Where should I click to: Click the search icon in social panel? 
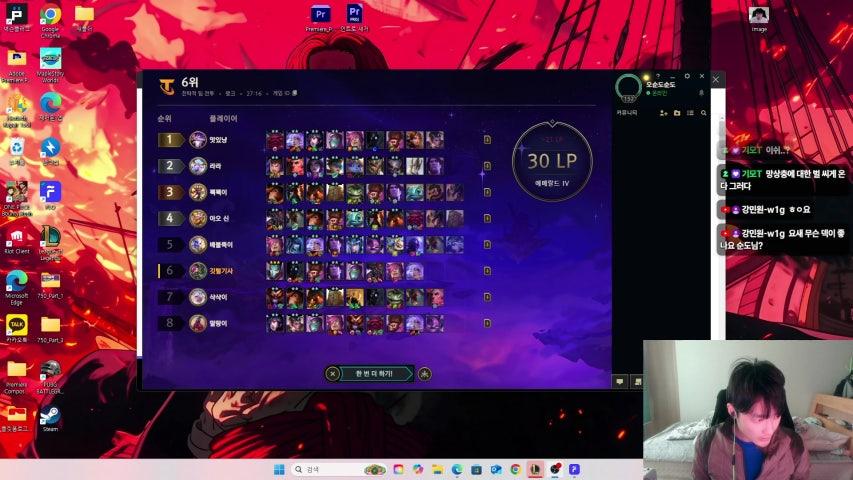pyautogui.click(x=703, y=113)
